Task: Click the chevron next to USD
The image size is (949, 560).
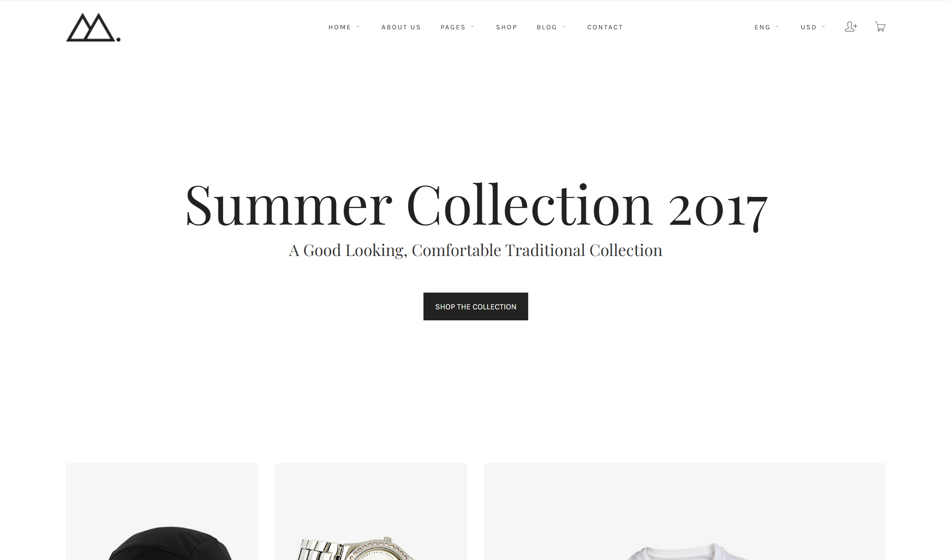Action: click(823, 27)
